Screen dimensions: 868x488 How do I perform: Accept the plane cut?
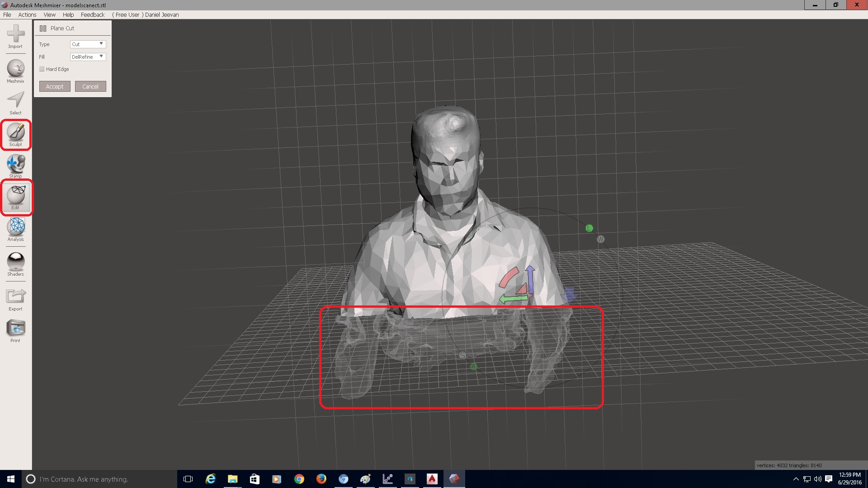(x=55, y=86)
